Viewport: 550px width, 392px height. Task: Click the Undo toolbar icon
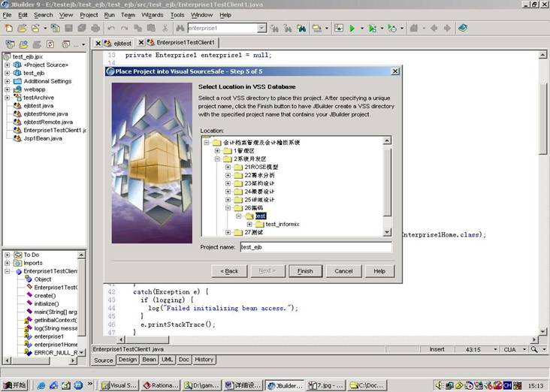[x=111, y=28]
